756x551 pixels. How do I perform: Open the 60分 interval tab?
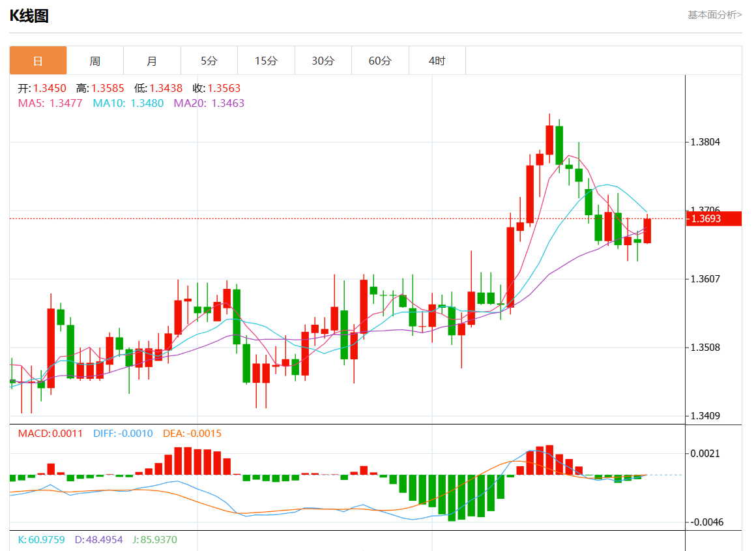[x=380, y=61]
